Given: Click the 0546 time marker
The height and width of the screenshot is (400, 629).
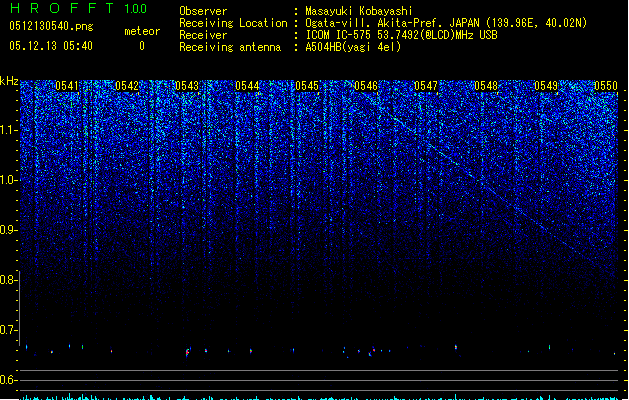Looking at the screenshot, I should tap(366, 86).
